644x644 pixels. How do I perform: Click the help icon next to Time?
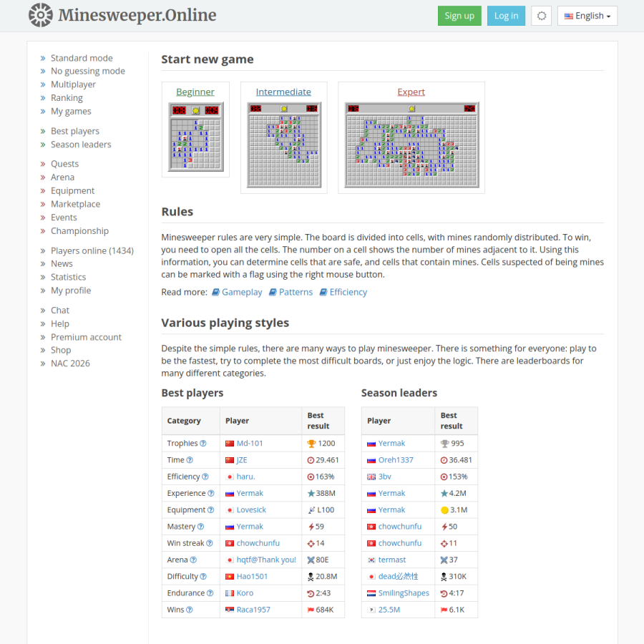coord(190,460)
